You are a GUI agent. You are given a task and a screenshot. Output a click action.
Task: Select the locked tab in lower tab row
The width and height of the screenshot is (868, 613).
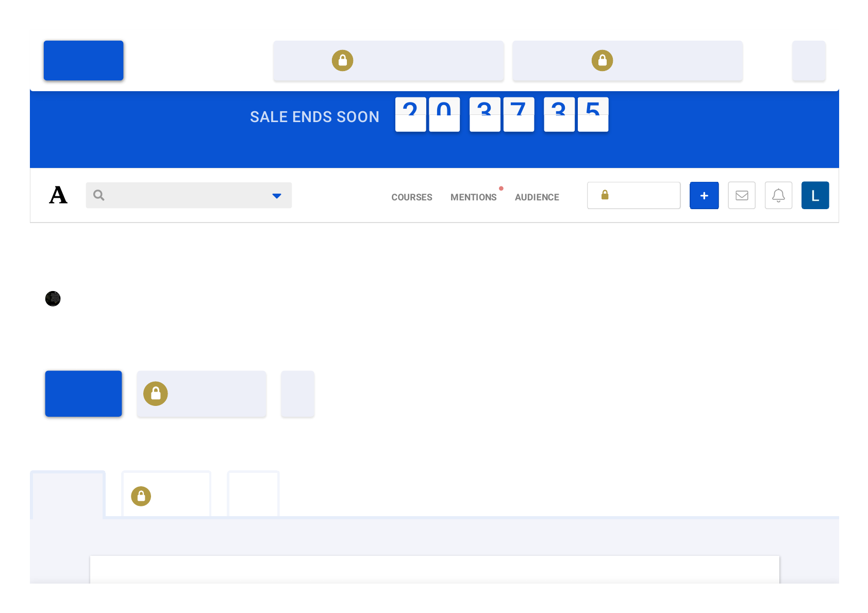click(x=166, y=495)
